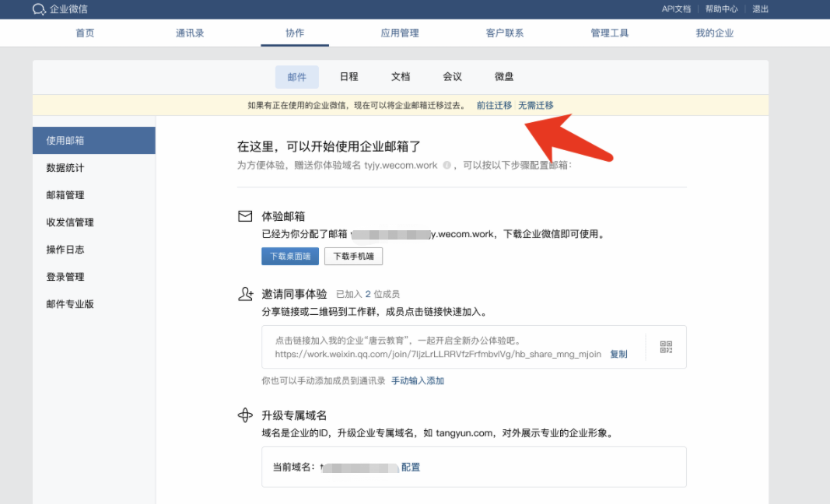Switch to the 日程 sub-tab
This screenshot has height=504, width=830.
pyautogui.click(x=348, y=77)
